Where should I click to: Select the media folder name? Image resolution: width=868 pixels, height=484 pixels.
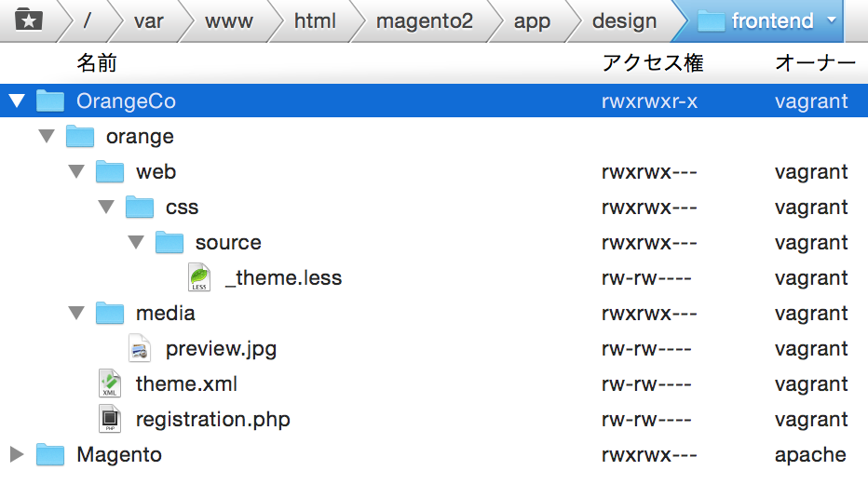click(x=166, y=313)
